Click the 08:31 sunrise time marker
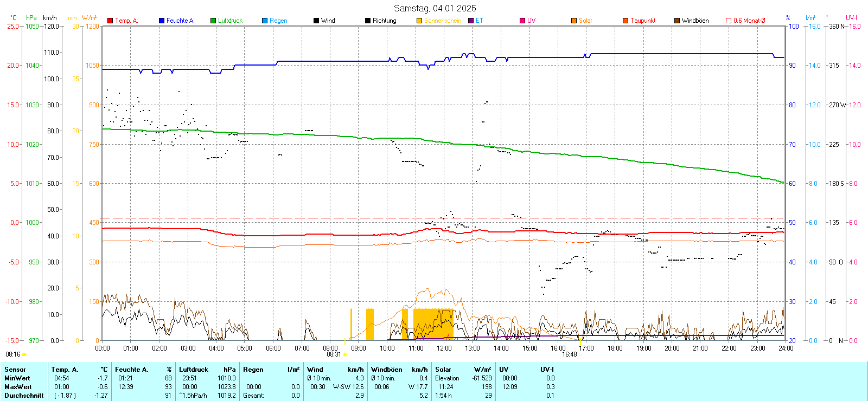This screenshot has width=868, height=401. click(x=334, y=354)
